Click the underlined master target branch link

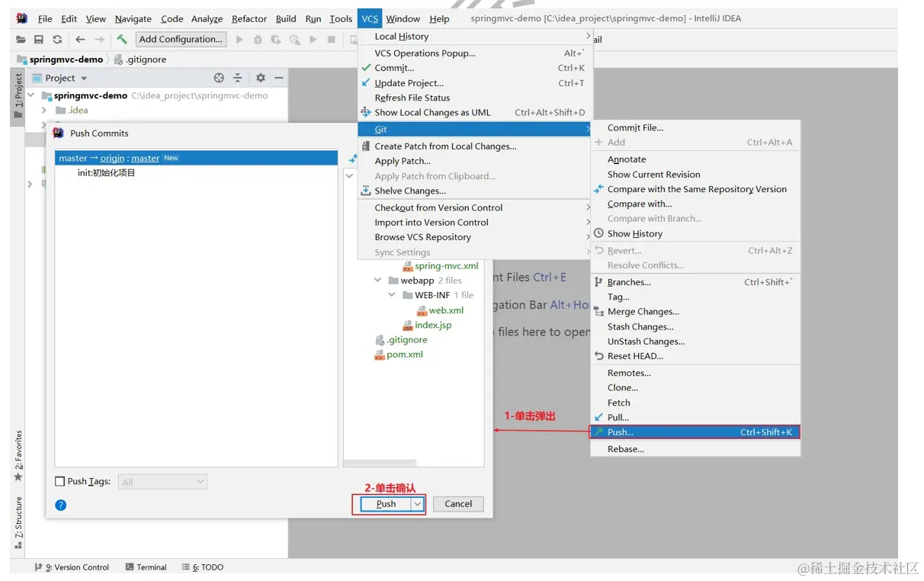coord(145,159)
